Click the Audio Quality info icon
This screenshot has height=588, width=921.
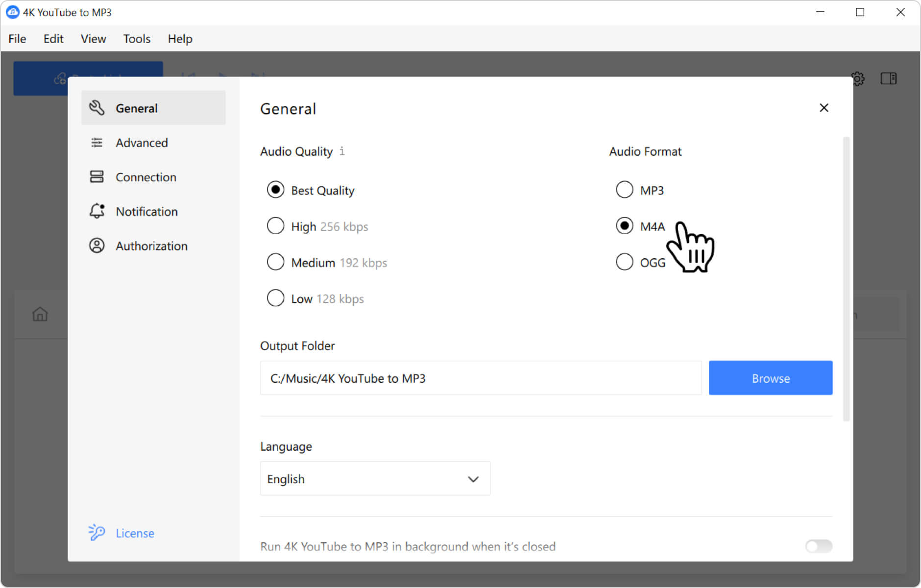[x=342, y=151]
